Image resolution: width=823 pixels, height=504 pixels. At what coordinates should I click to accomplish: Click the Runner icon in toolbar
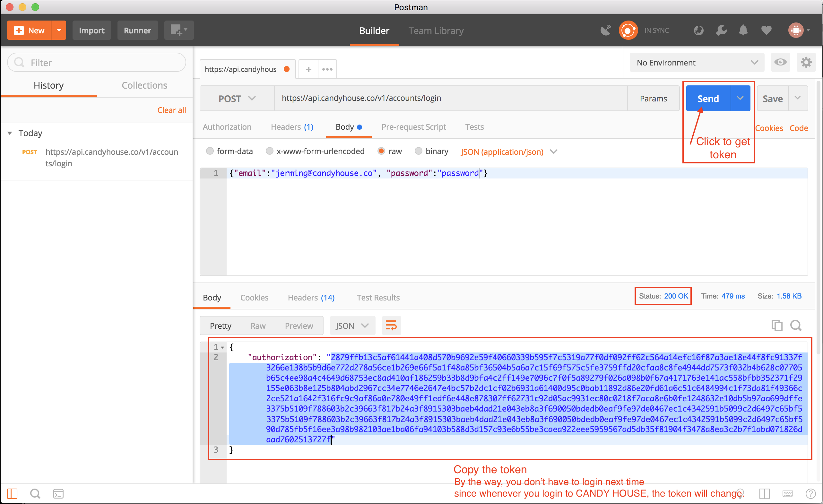tap(137, 30)
